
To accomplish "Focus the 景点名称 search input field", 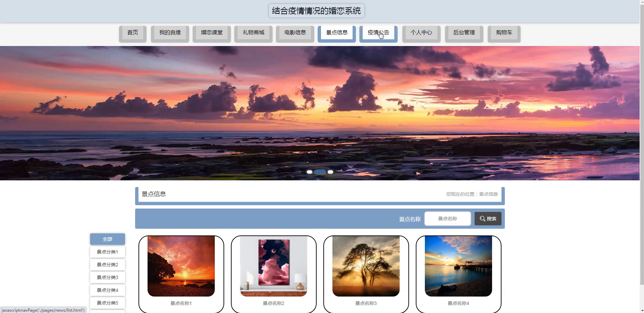I will [x=448, y=219].
